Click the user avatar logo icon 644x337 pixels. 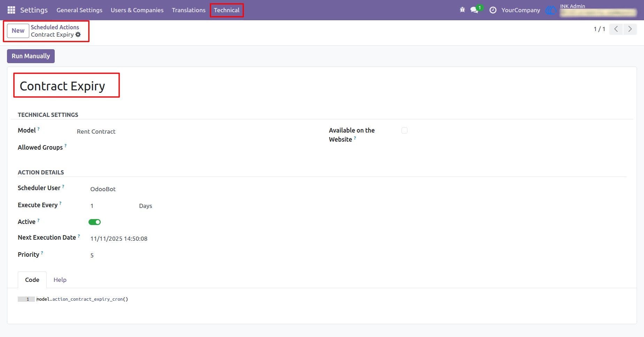(551, 10)
